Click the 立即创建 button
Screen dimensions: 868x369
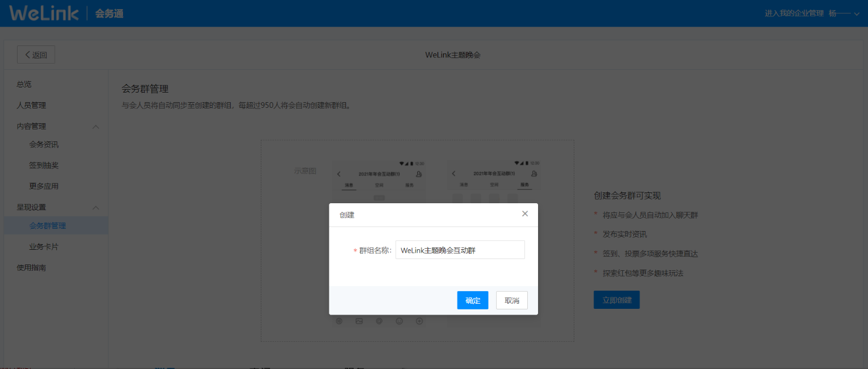point(616,299)
